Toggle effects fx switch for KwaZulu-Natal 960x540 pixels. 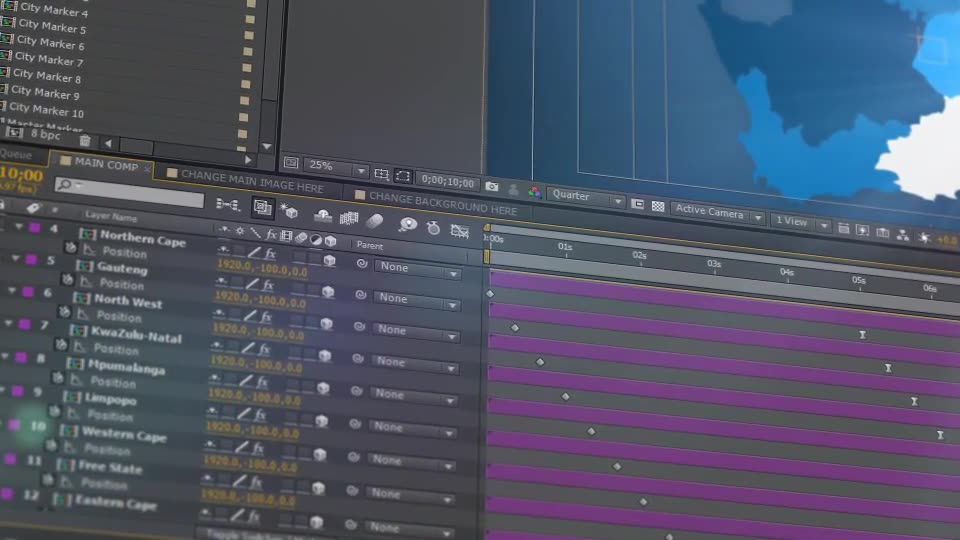pyautogui.click(x=264, y=349)
